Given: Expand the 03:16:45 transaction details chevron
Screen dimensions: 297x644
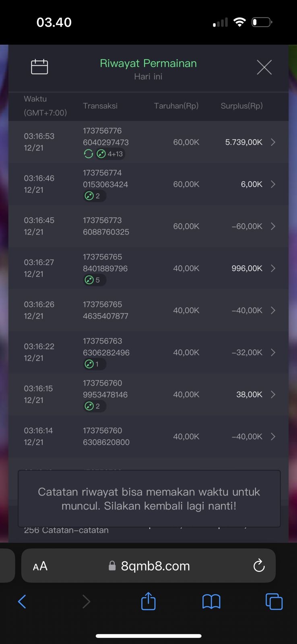Looking at the screenshot, I should click(273, 226).
